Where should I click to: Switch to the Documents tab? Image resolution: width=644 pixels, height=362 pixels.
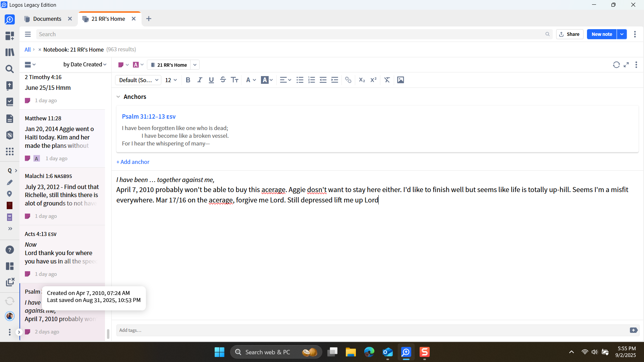coord(47,19)
